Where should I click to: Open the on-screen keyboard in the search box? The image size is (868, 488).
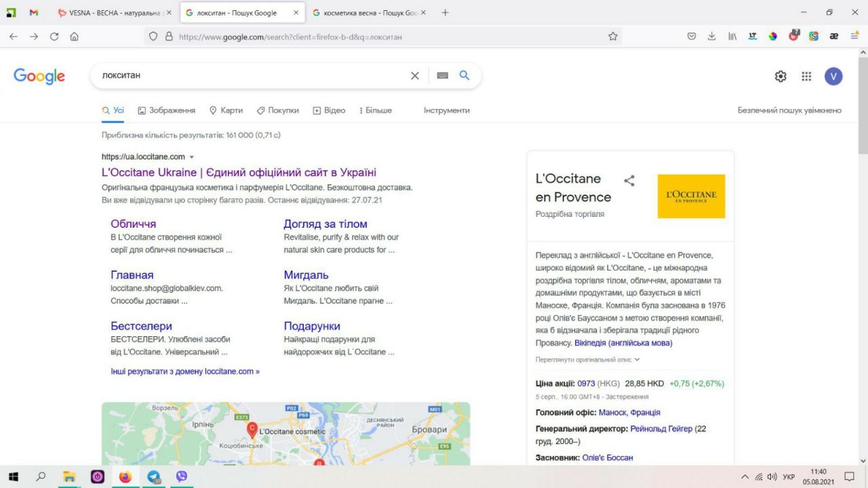pyautogui.click(x=443, y=76)
